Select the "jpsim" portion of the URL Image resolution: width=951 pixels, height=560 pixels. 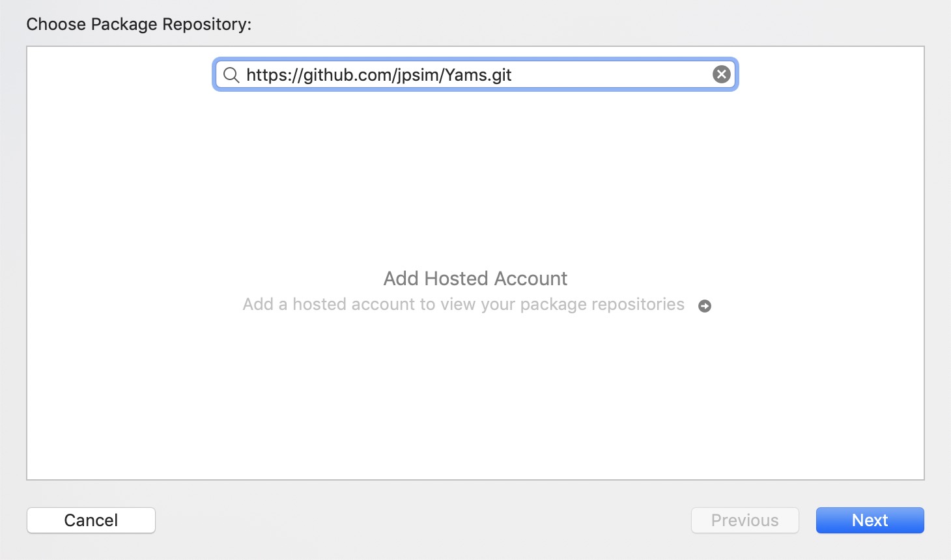pyautogui.click(x=417, y=75)
